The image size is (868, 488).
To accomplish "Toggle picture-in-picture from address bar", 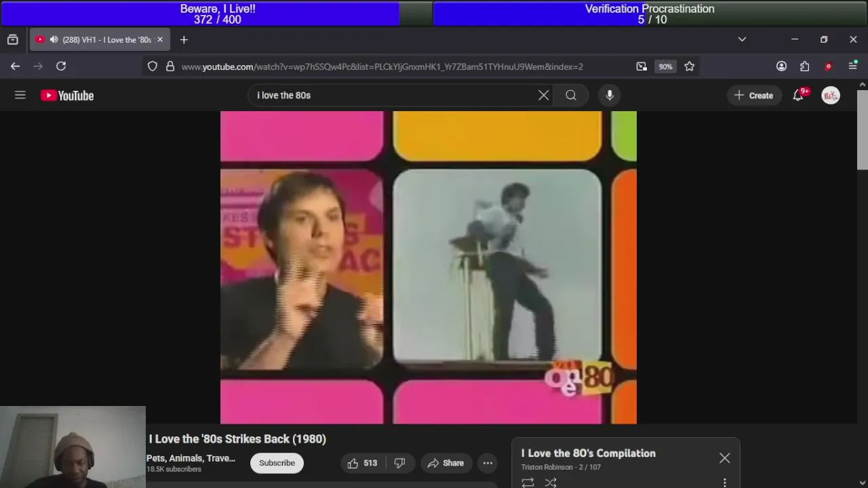I will pos(642,66).
